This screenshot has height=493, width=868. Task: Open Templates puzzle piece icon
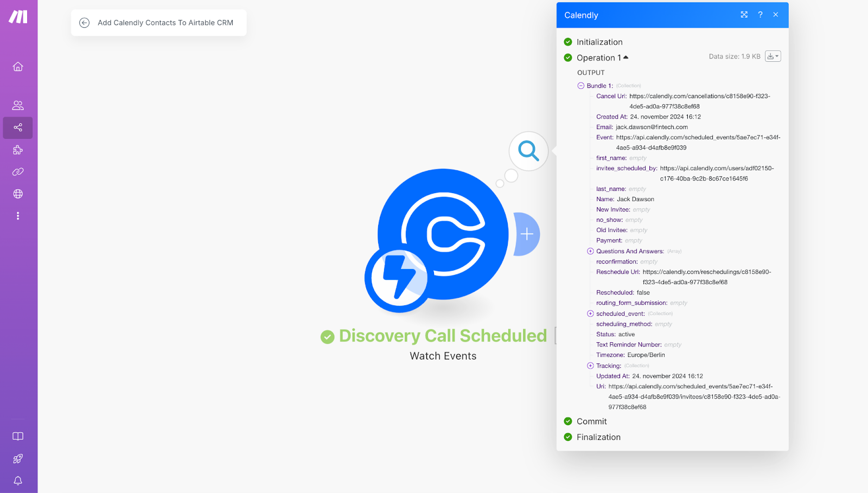coord(18,150)
